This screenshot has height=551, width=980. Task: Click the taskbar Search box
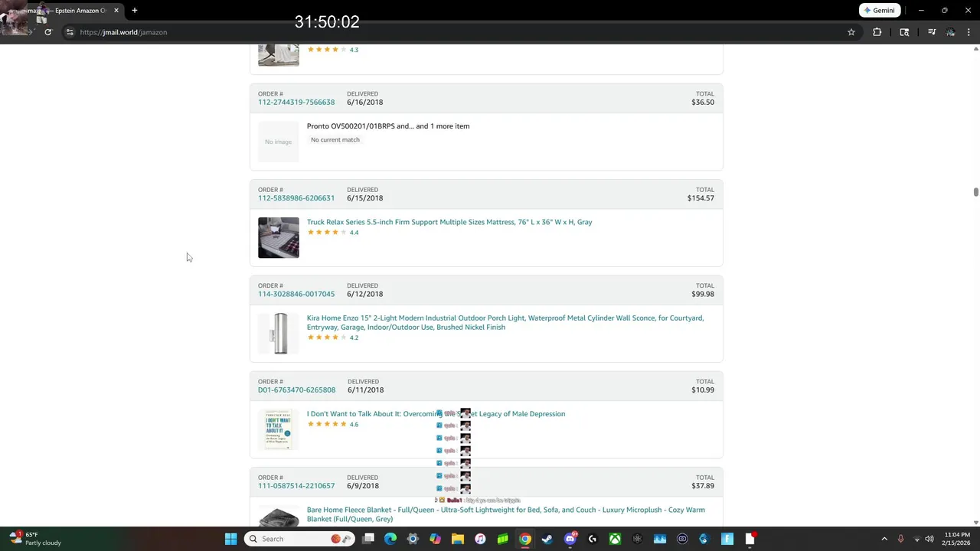(300, 539)
